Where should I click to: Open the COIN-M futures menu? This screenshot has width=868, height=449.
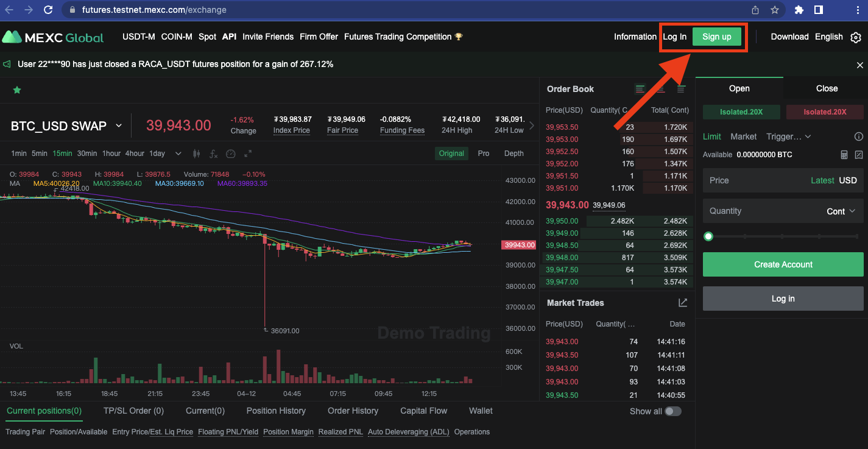tap(177, 37)
